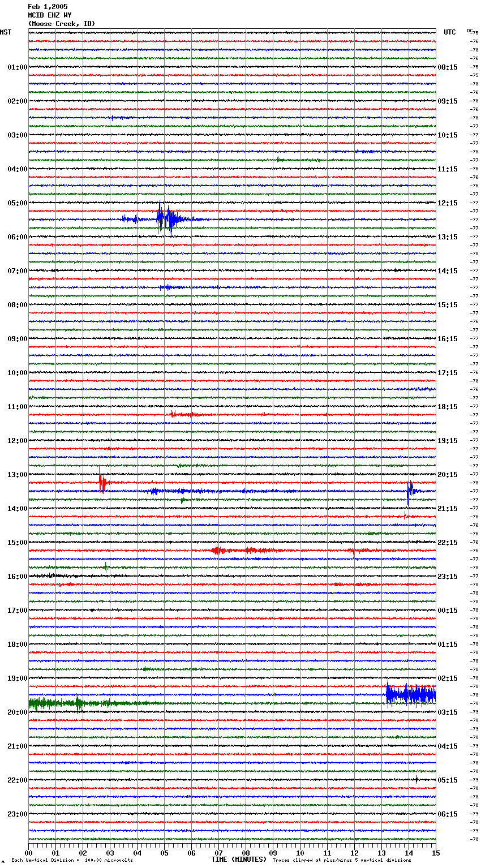Viewport: 481px width, 868px height.
Task: Click the 'UTC' time zone header
Action: (450, 32)
